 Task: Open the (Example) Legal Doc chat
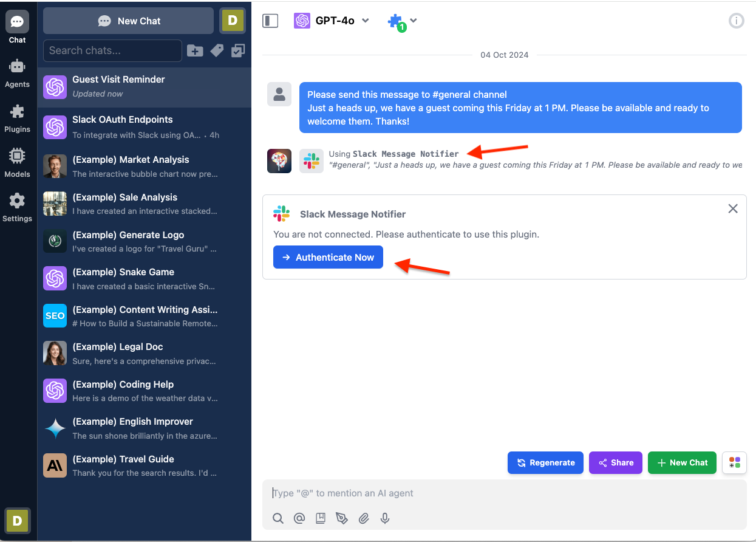145,354
